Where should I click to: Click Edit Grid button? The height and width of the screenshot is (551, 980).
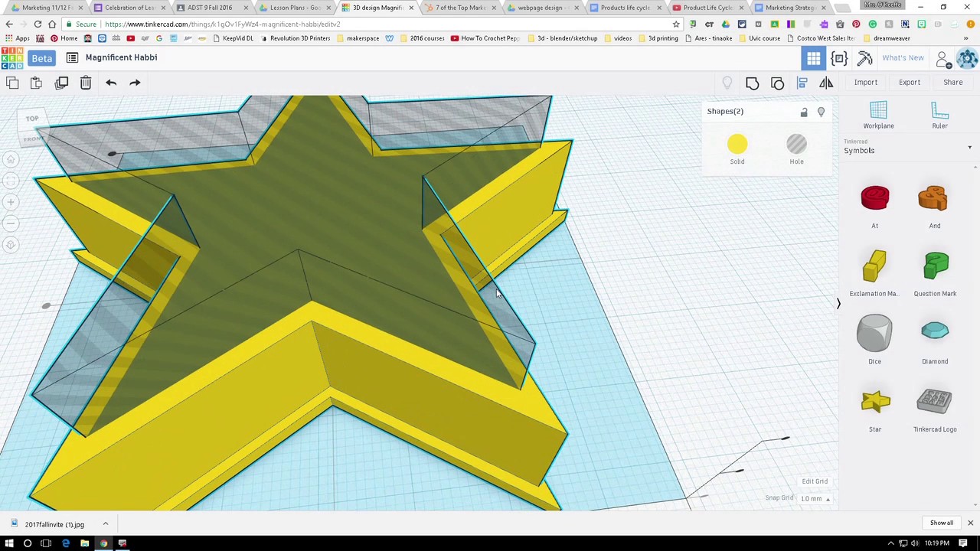[815, 481]
